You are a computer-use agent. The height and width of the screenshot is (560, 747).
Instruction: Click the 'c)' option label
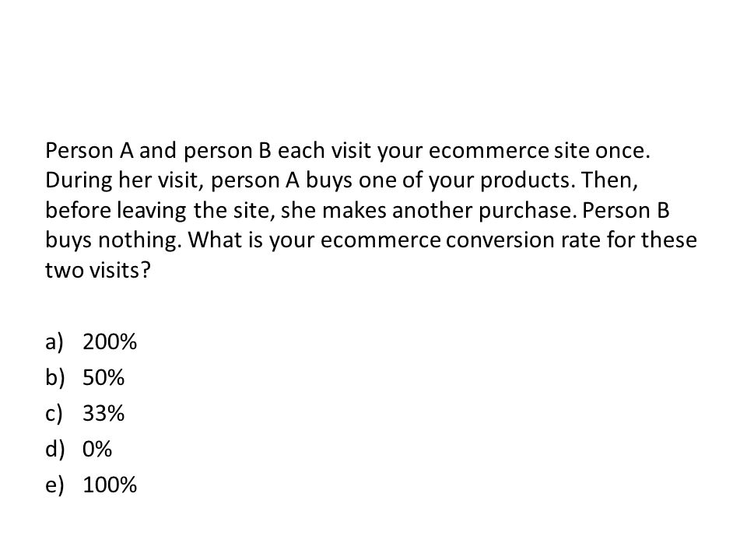point(54,413)
